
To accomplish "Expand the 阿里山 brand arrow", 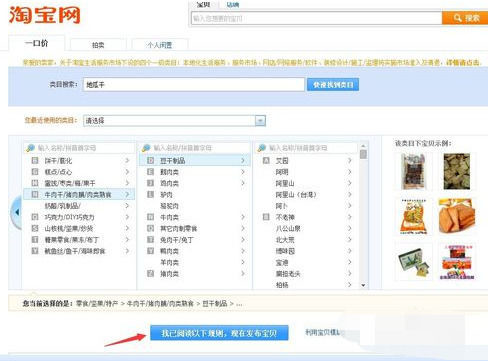I will pos(349,183).
